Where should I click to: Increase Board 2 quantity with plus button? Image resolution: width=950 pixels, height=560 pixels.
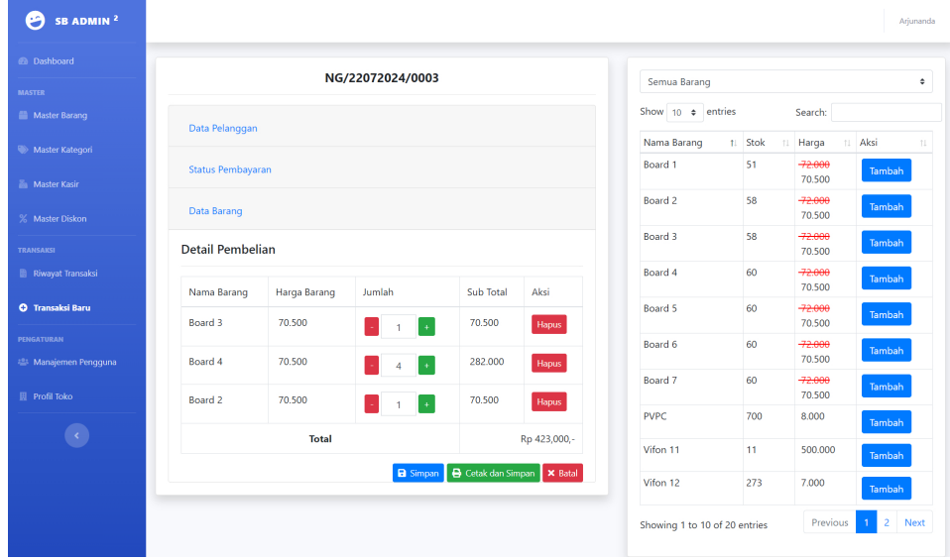[x=426, y=404]
